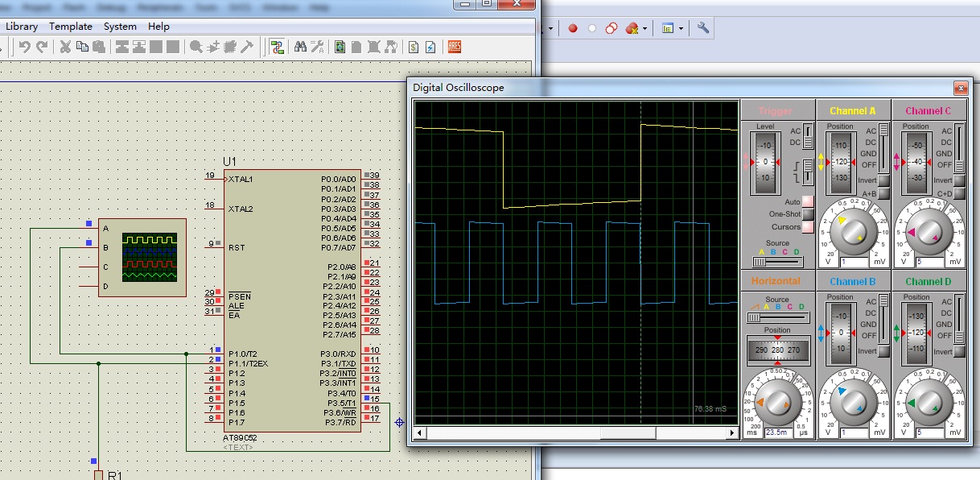Toggle the Trigger Auto button
The width and height of the screenshot is (980, 480).
808,201
